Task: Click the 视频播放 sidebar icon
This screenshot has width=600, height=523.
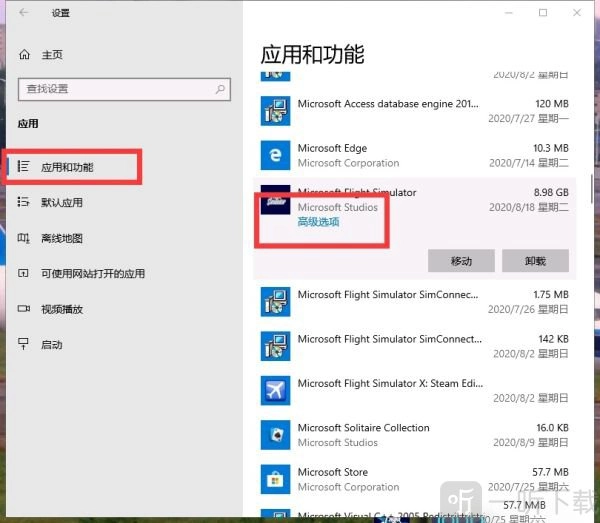Action: tap(24, 309)
